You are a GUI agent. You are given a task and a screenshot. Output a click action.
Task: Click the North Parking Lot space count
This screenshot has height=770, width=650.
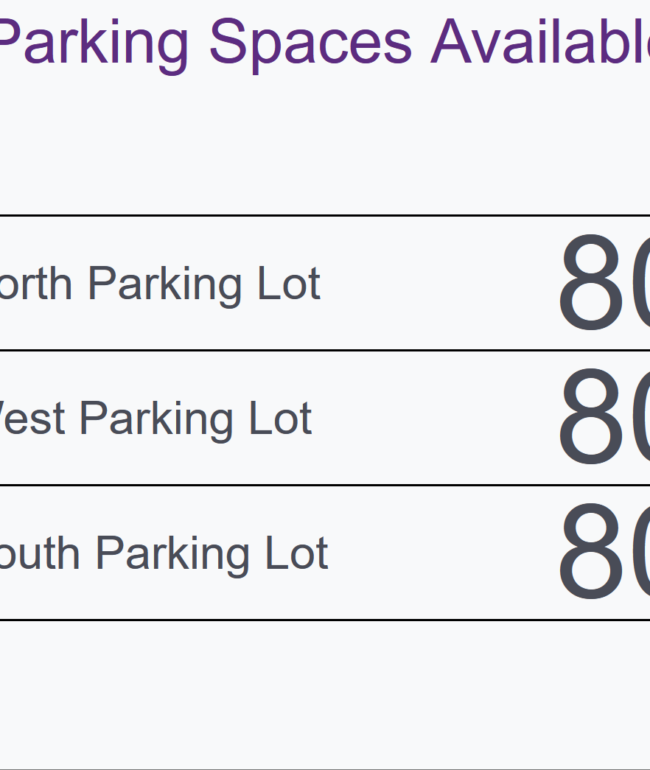(x=604, y=283)
